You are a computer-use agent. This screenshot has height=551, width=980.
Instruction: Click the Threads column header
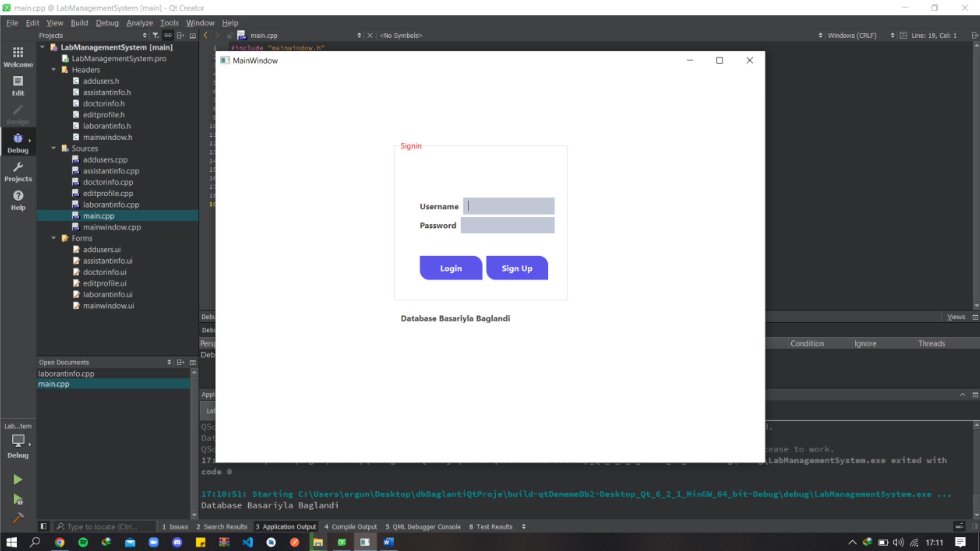[932, 343]
